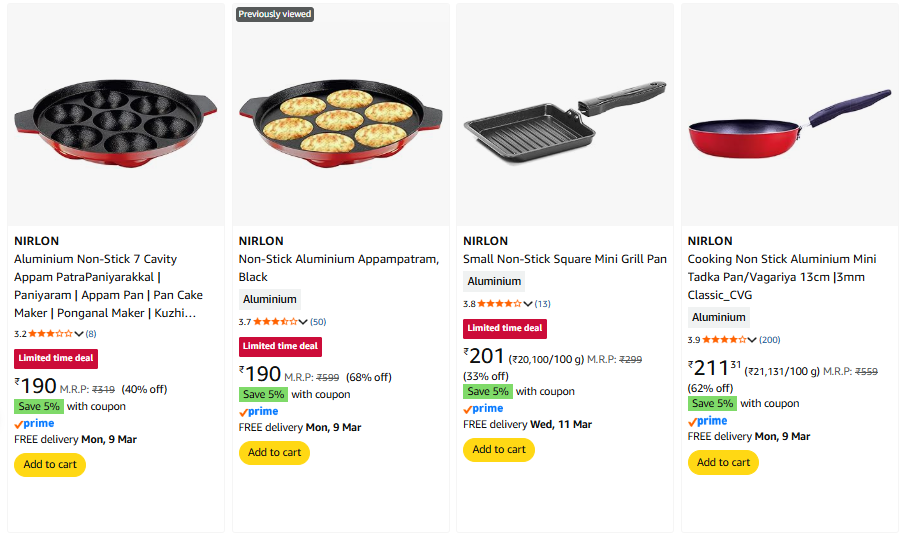Open the Square Mini Grill Pan image

click(x=565, y=114)
